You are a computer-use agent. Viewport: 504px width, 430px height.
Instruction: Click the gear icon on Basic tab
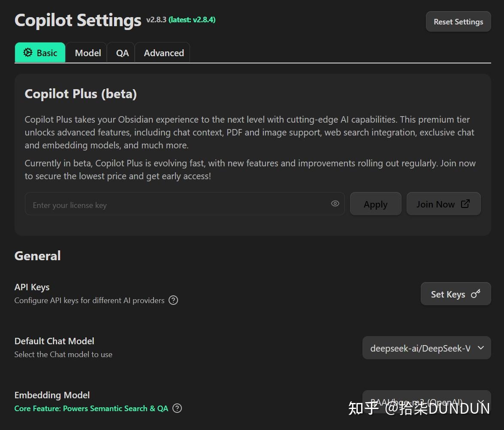28,53
